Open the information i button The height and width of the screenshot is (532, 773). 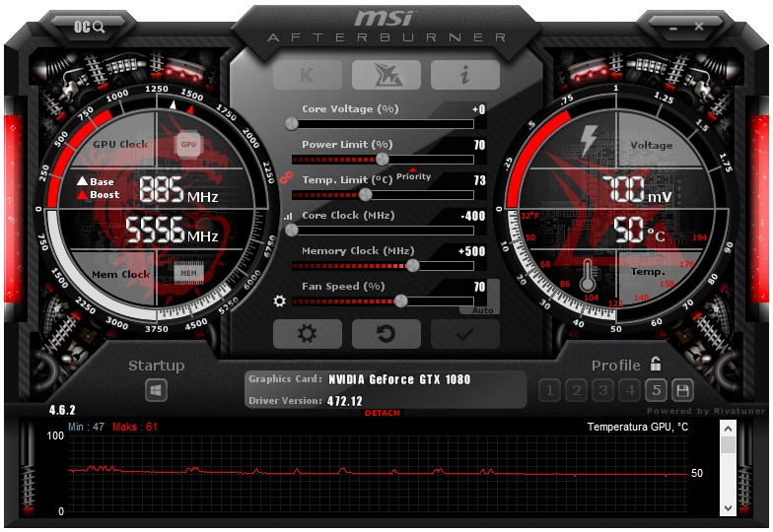[465, 75]
